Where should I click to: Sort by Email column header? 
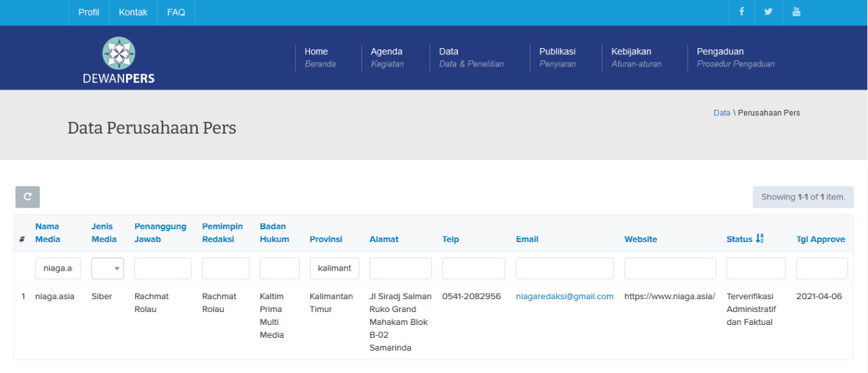coord(527,239)
